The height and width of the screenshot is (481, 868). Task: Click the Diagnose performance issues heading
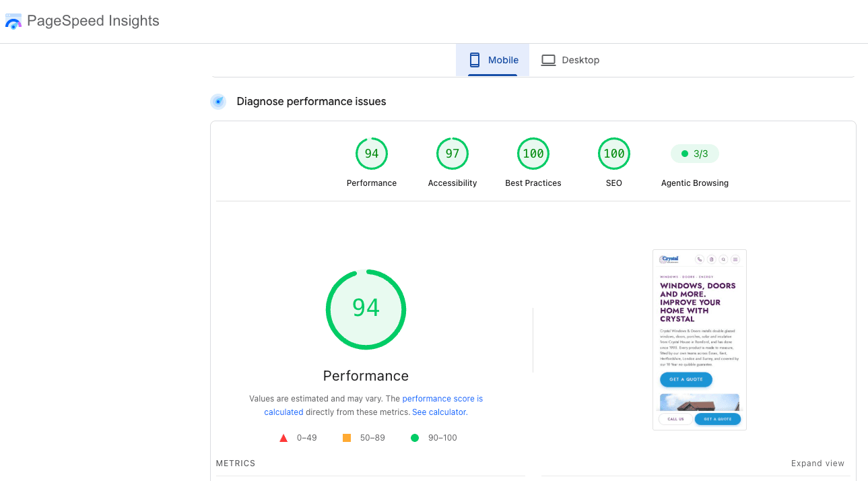point(311,102)
